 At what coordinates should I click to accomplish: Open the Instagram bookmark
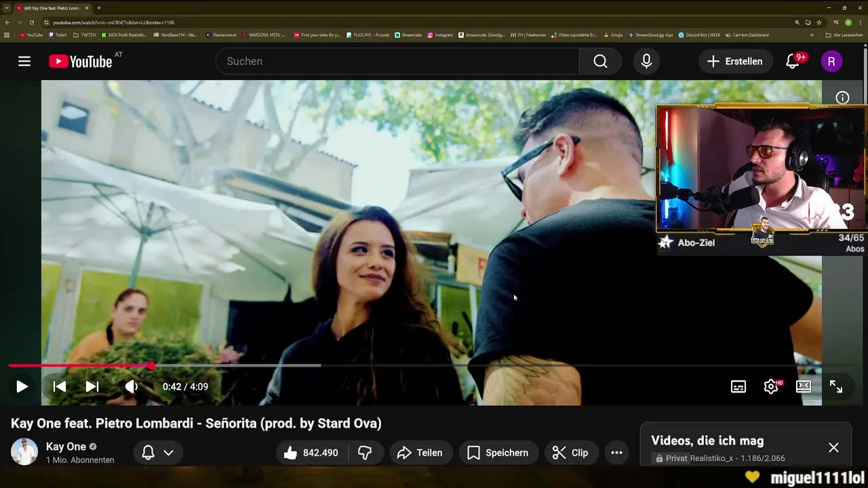click(440, 35)
